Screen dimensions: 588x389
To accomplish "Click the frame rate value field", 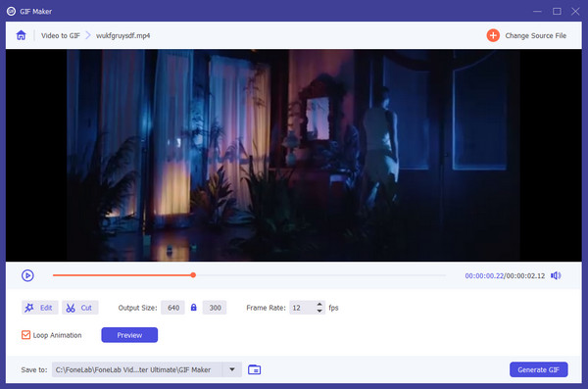I will 302,308.
